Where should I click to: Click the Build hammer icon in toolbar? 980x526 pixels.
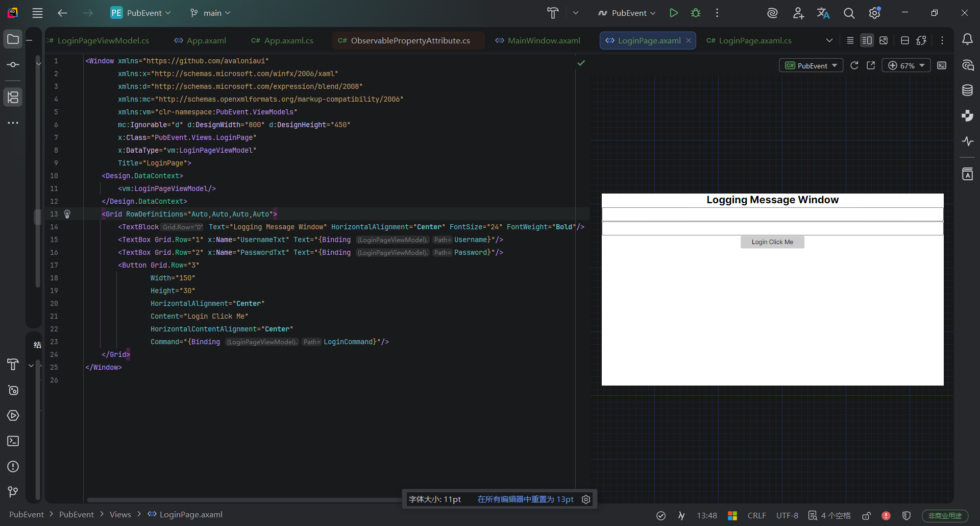pyautogui.click(x=553, y=13)
